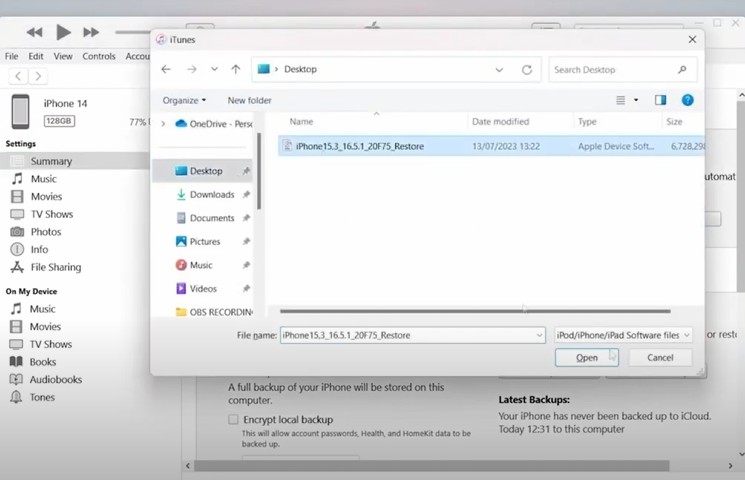Image resolution: width=745 pixels, height=480 pixels.
Task: Expand the address bar path dropdown
Action: [x=499, y=70]
